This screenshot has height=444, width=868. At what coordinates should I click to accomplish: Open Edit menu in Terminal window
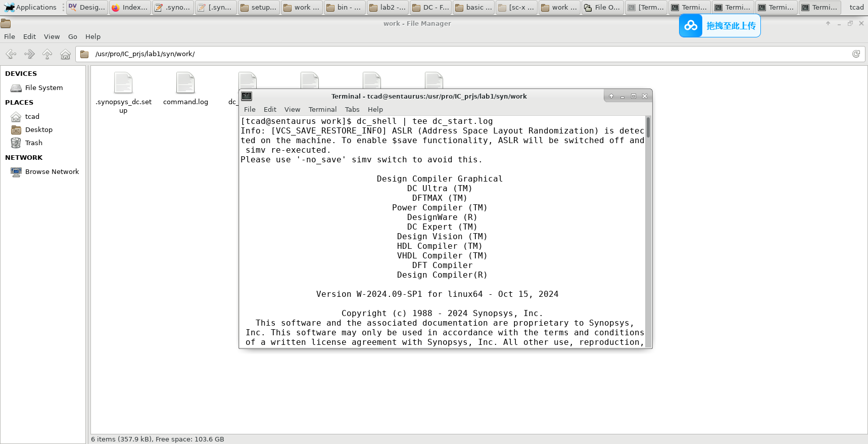click(x=270, y=109)
